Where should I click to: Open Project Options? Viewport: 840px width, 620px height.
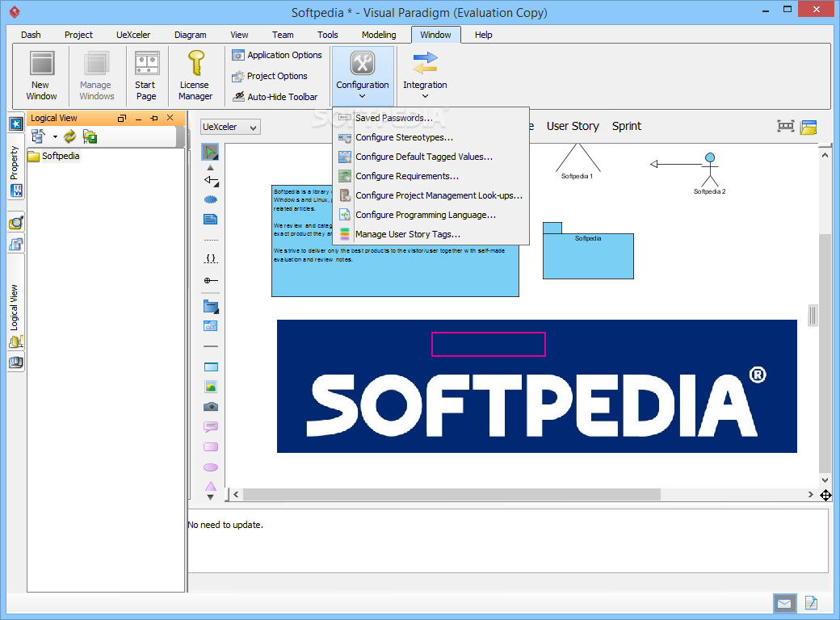(x=270, y=76)
